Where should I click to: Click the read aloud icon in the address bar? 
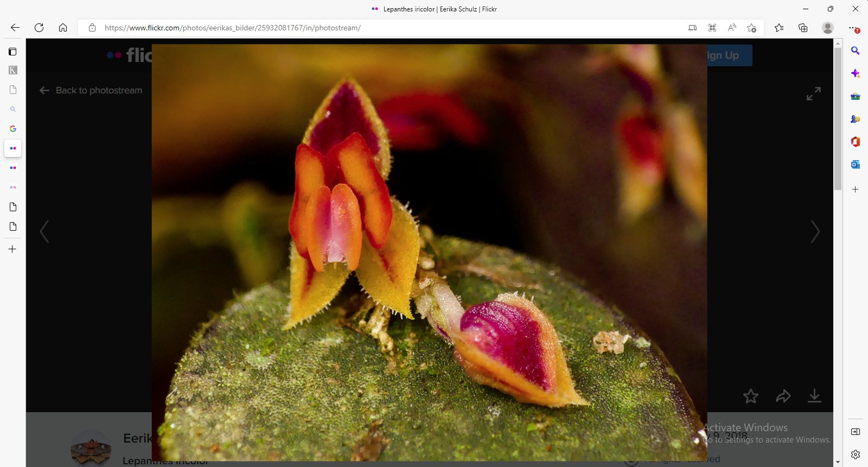(x=732, y=28)
